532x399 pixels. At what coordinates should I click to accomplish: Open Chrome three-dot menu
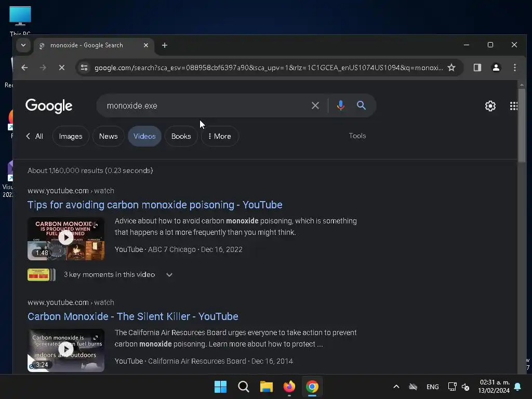coord(515,68)
